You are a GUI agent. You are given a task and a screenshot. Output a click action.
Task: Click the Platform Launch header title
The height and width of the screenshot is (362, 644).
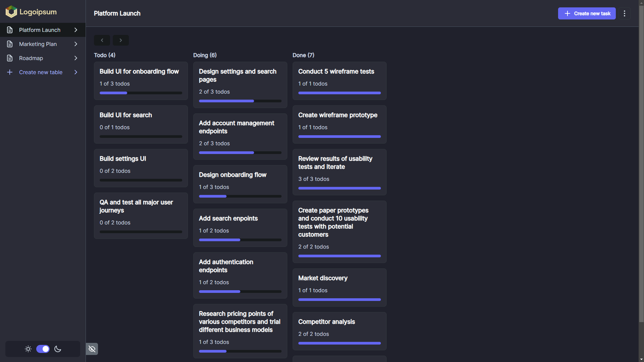117,13
